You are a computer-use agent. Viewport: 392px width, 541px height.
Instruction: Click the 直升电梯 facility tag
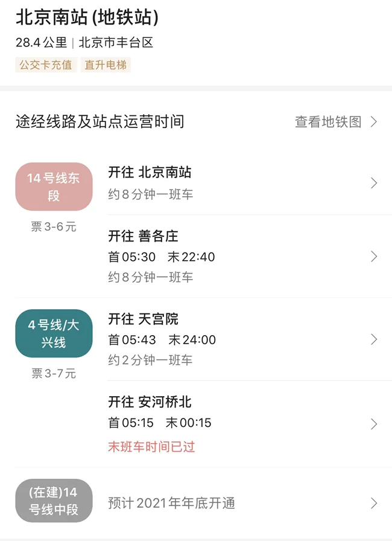coord(106,65)
